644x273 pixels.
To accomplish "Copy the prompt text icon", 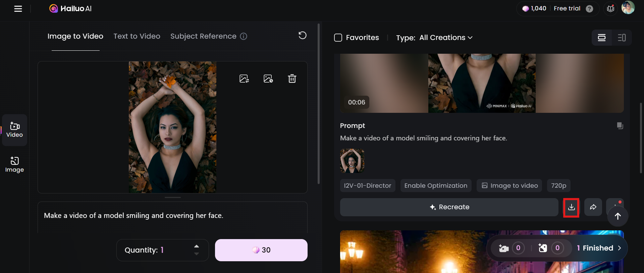I will coord(620,126).
